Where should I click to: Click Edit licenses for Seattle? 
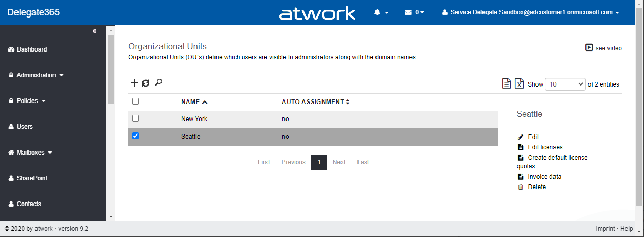point(544,147)
